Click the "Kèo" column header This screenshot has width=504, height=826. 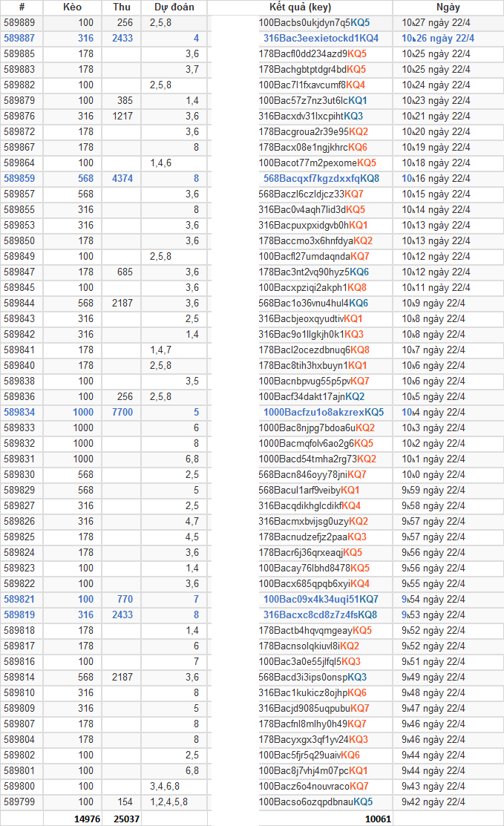tap(73, 7)
